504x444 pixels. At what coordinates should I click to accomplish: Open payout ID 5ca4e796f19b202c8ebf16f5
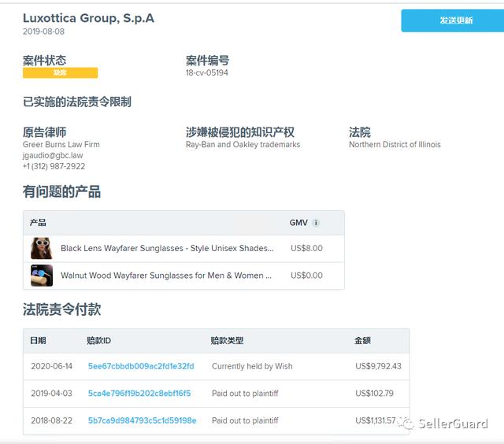point(139,394)
